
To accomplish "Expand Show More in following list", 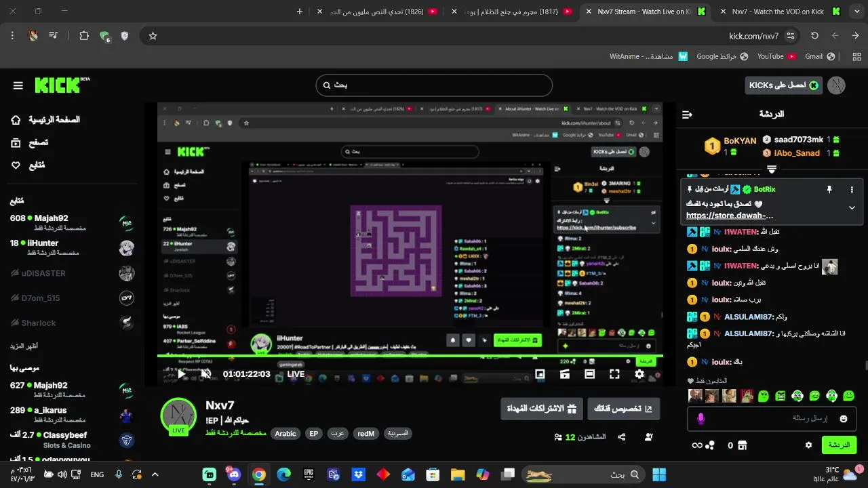I will click(24, 346).
